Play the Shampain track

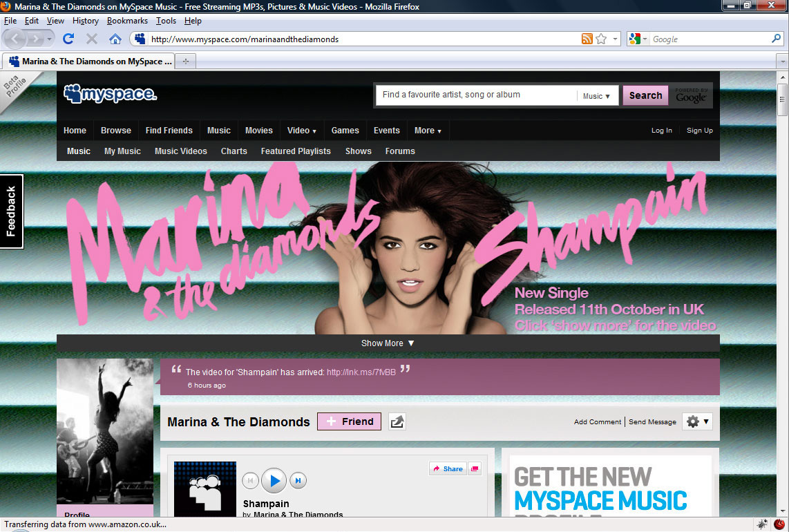tap(274, 481)
